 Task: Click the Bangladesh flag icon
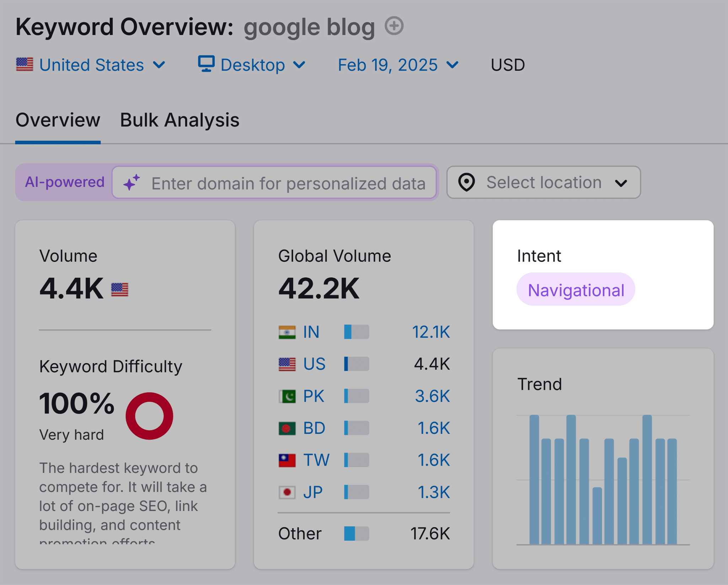point(287,428)
